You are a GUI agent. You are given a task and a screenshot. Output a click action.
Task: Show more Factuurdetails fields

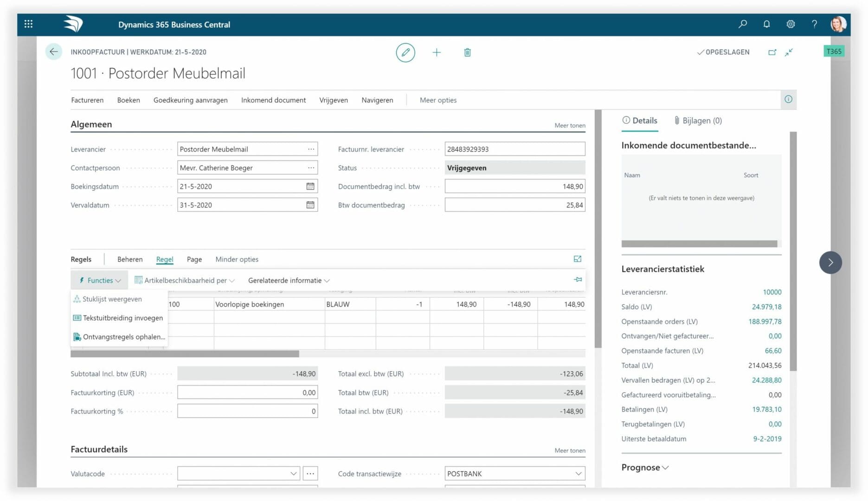(x=570, y=450)
